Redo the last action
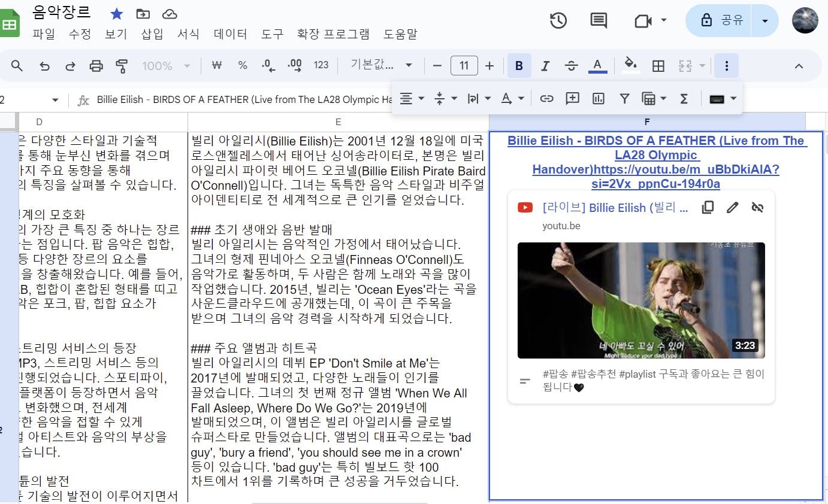Viewport: 828px width, 504px height. tap(70, 66)
